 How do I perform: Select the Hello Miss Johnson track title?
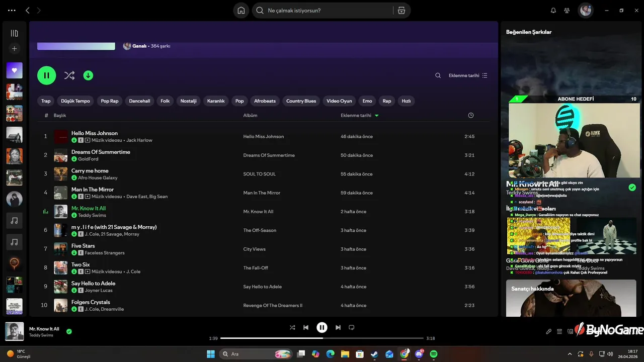pyautogui.click(x=95, y=133)
